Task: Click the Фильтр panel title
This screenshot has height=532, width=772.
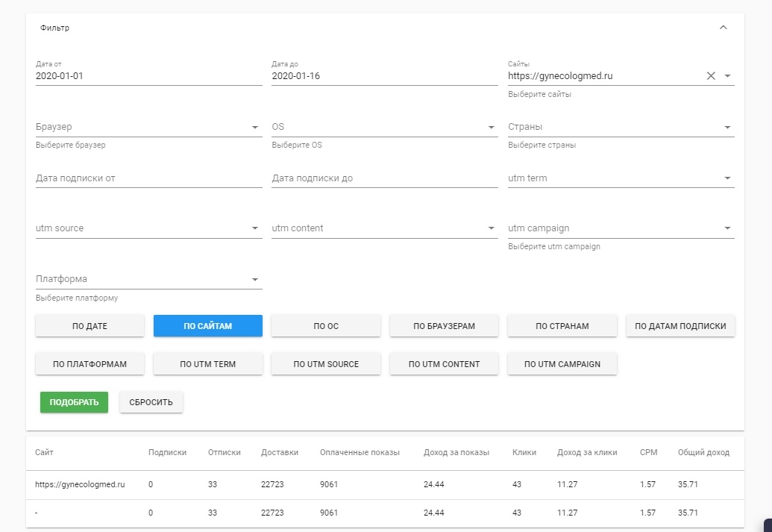Action: pos(54,28)
